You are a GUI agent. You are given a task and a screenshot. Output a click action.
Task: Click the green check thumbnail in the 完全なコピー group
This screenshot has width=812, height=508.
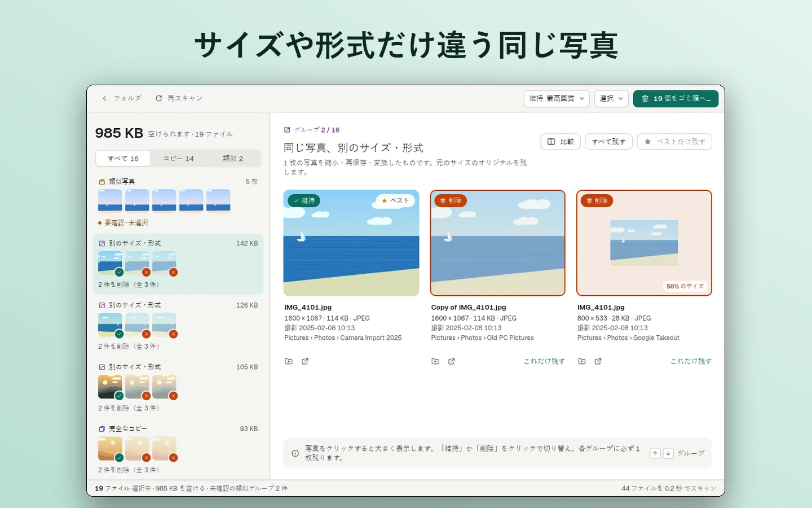[110, 449]
